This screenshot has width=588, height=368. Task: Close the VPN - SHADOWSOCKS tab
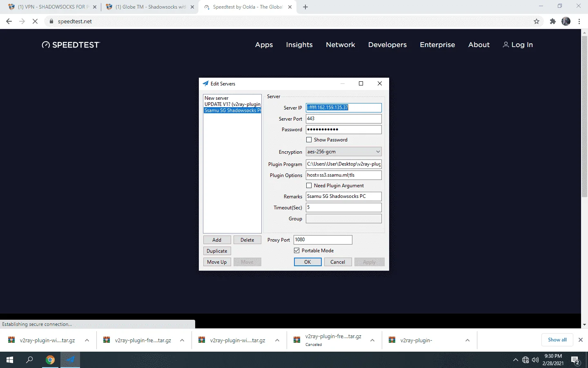click(x=95, y=7)
